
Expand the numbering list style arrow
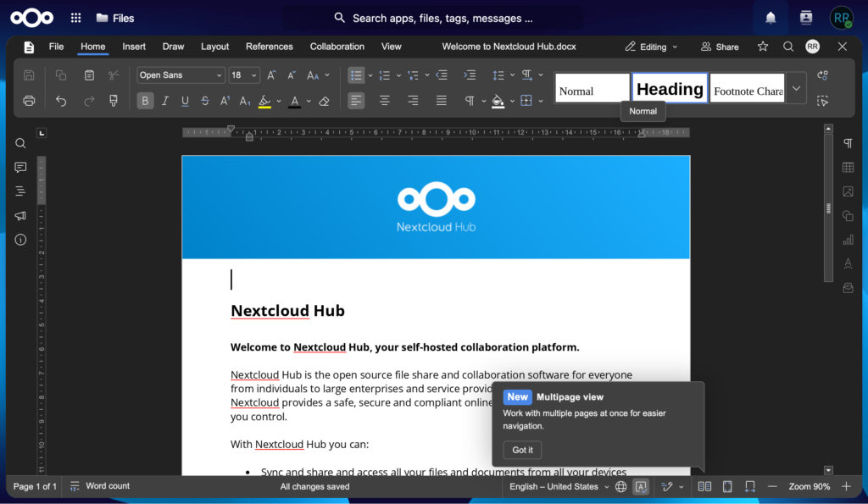[398, 75]
